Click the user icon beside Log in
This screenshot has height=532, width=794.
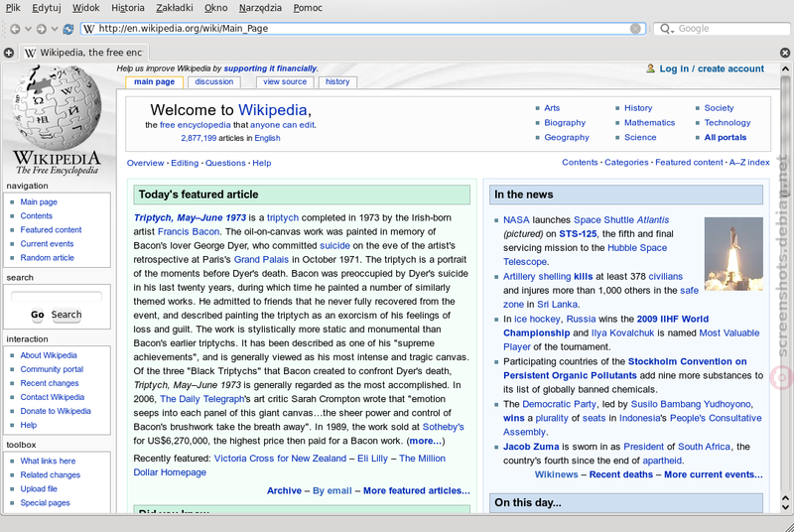click(651, 68)
